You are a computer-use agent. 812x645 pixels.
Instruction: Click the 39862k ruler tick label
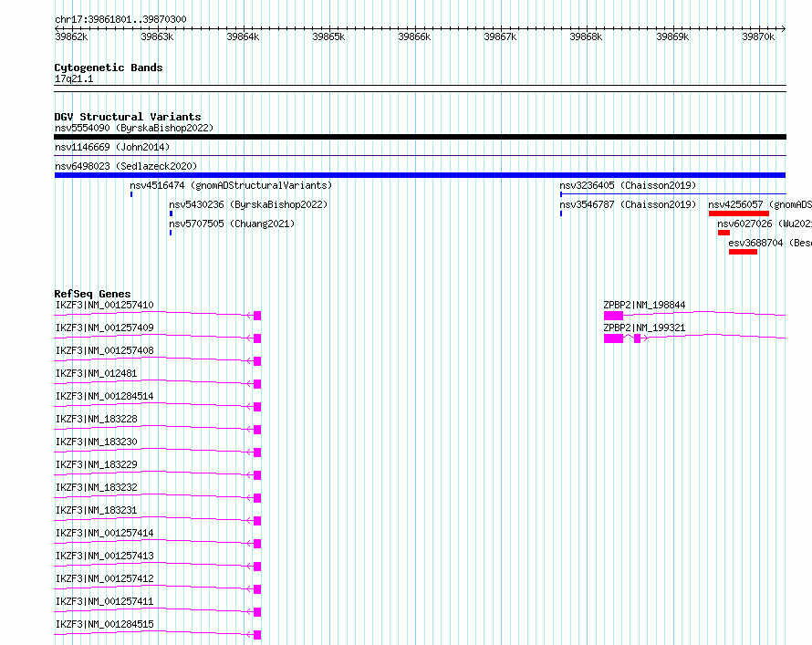[71, 36]
